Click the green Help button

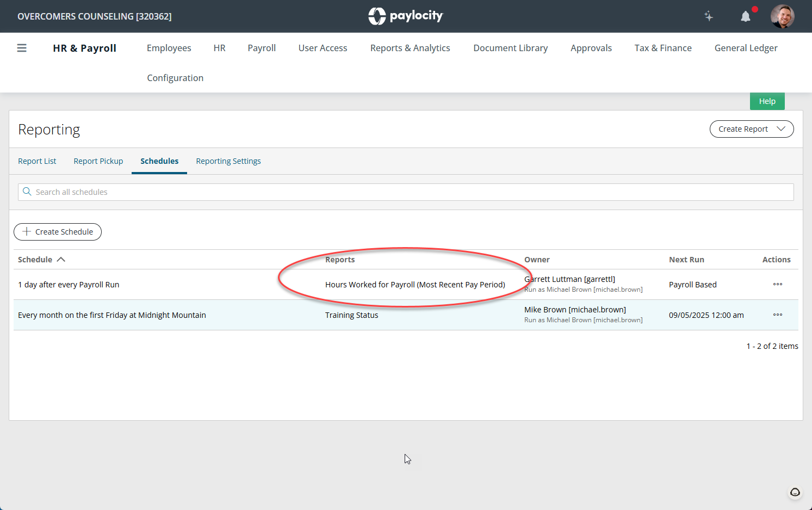coord(767,101)
